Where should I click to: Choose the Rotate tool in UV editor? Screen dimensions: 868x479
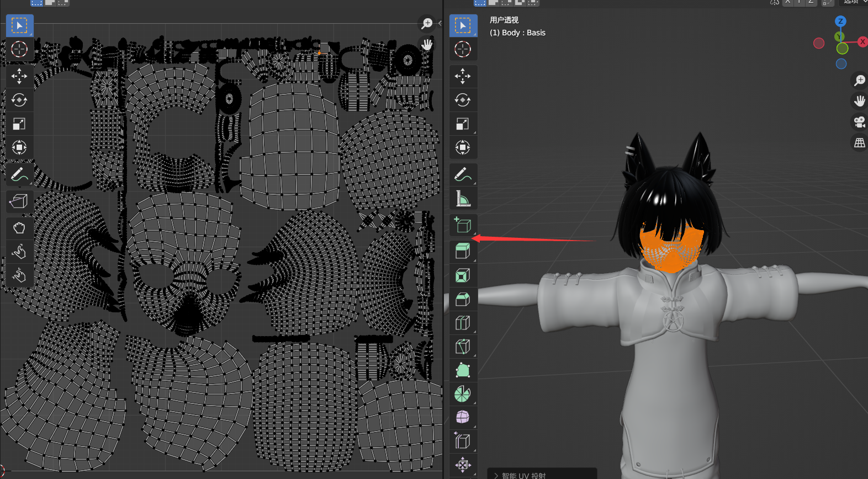(x=19, y=100)
